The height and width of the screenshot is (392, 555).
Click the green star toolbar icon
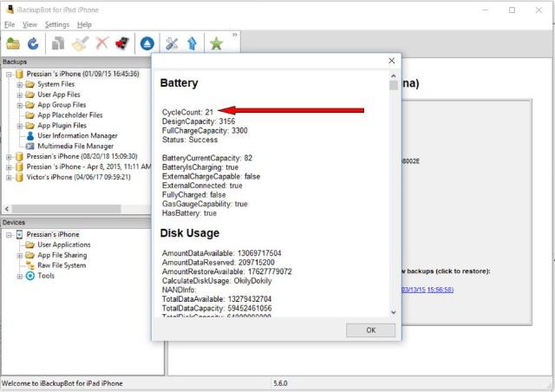217,42
